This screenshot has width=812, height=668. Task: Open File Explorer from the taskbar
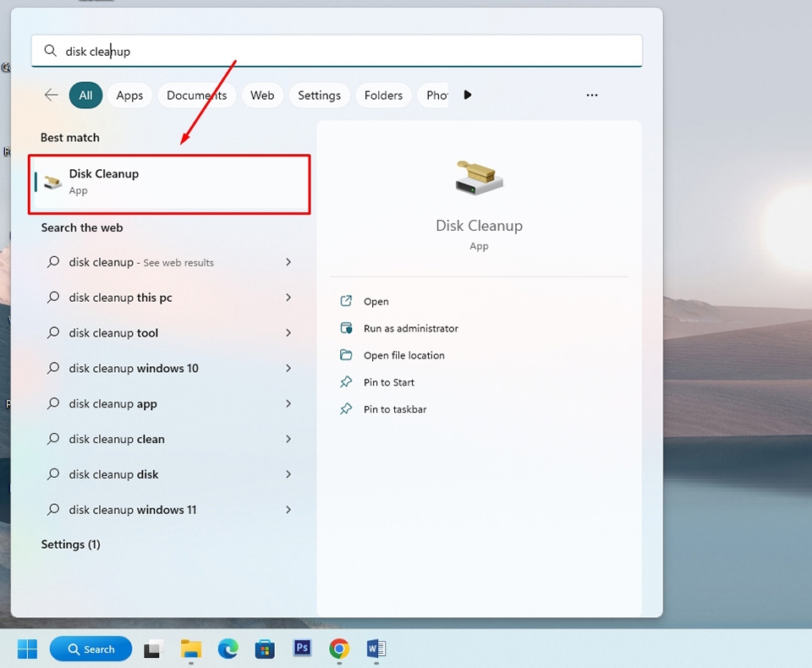click(191, 649)
